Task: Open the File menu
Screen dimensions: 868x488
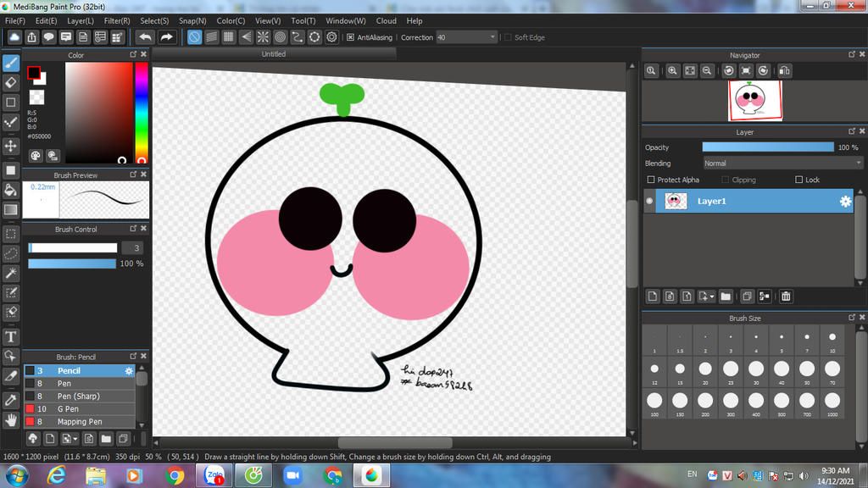Action: [15, 20]
